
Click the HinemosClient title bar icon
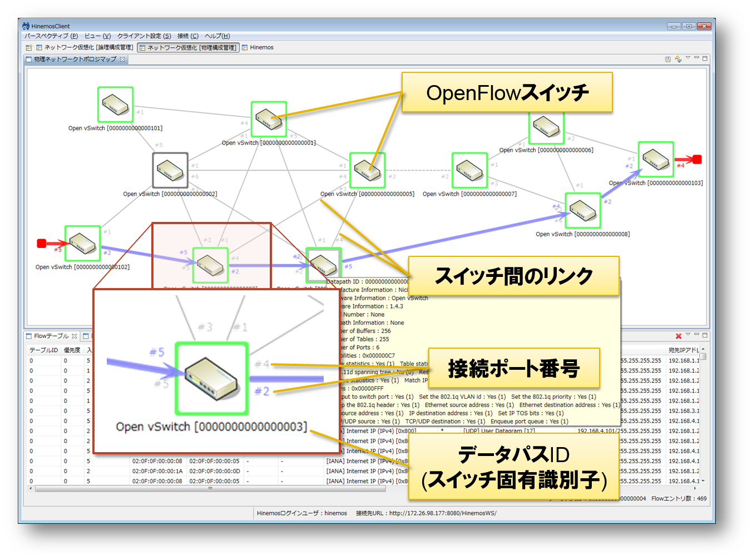[26, 26]
